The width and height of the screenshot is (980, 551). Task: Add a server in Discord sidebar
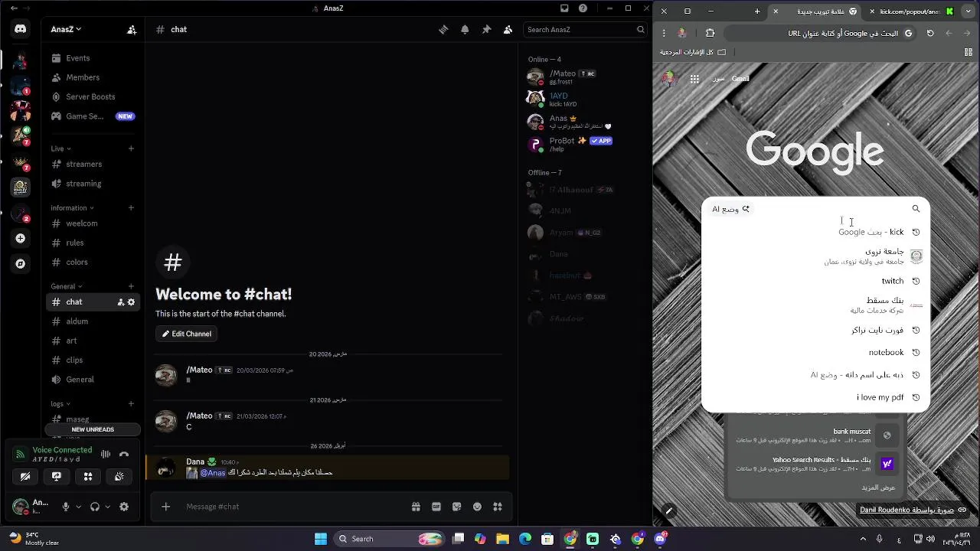coord(21,239)
